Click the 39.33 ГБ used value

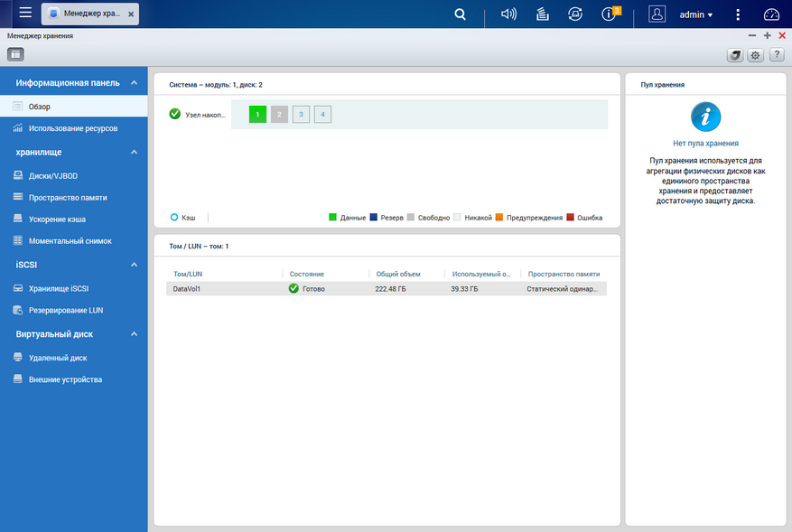pyautogui.click(x=464, y=289)
